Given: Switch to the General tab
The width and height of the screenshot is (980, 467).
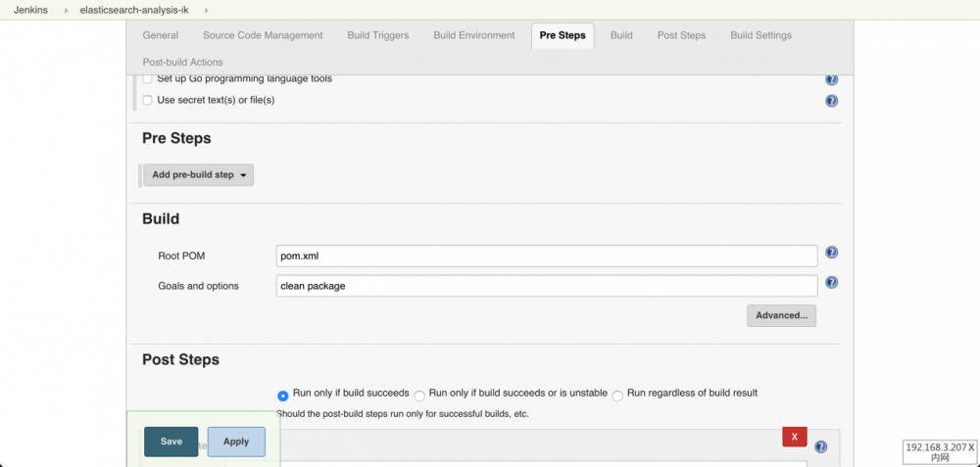Looking at the screenshot, I should click(x=160, y=35).
